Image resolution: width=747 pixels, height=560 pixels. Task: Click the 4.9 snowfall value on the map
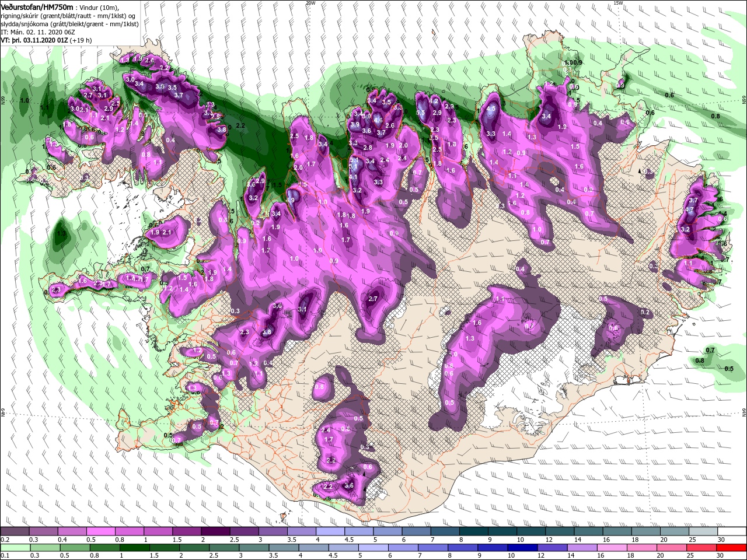(290, 199)
